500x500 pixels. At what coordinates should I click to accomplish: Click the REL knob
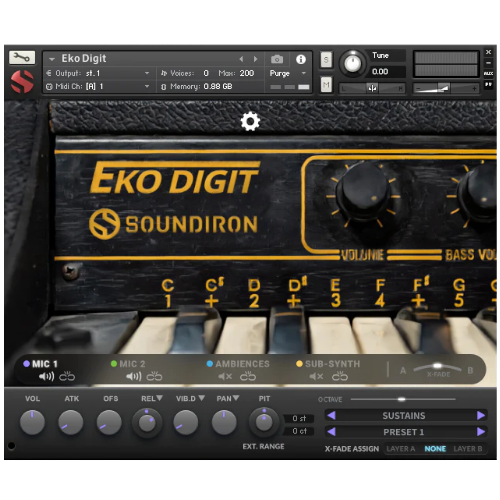point(147,423)
